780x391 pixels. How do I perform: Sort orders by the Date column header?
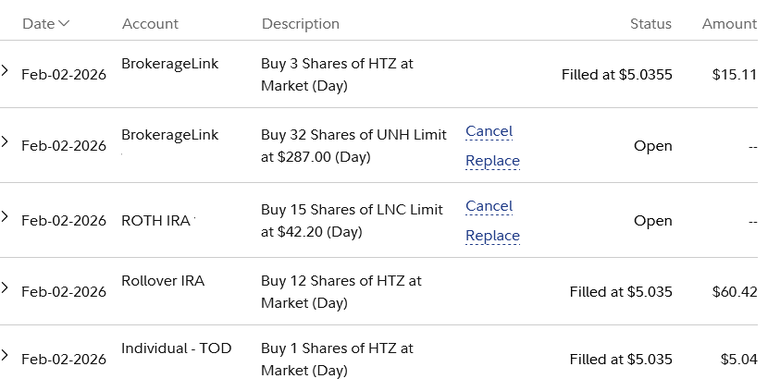point(46,23)
